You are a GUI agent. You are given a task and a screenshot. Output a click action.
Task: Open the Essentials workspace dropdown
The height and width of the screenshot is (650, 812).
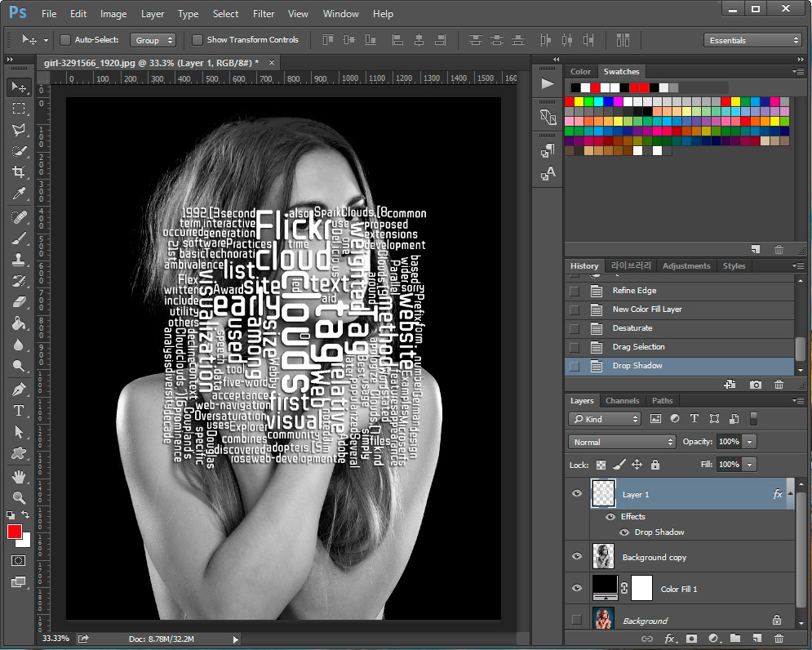(752, 40)
